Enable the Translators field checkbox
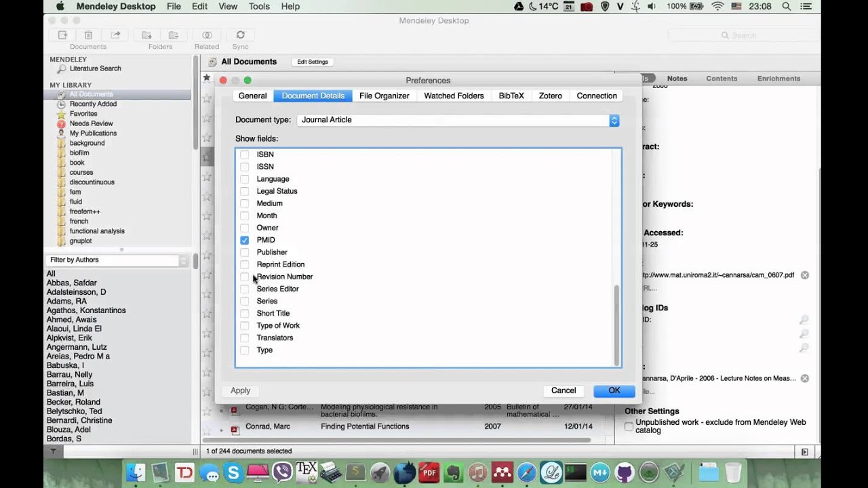Viewport: 868px width, 488px height. (244, 338)
